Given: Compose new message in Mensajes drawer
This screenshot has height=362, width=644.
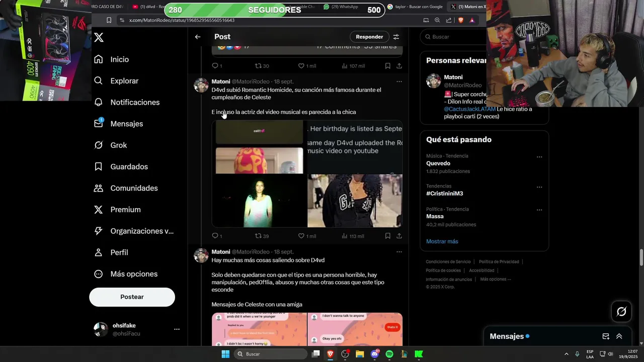Looking at the screenshot, I should click(x=606, y=336).
